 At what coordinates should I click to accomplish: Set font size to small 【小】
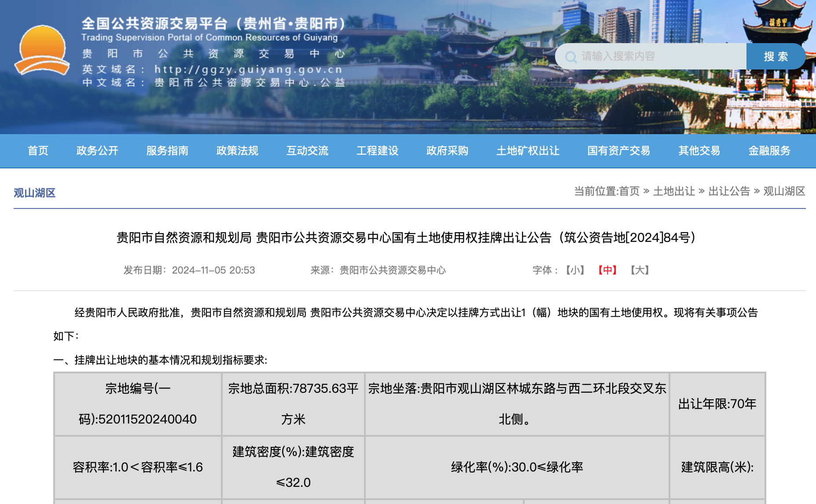[575, 270]
